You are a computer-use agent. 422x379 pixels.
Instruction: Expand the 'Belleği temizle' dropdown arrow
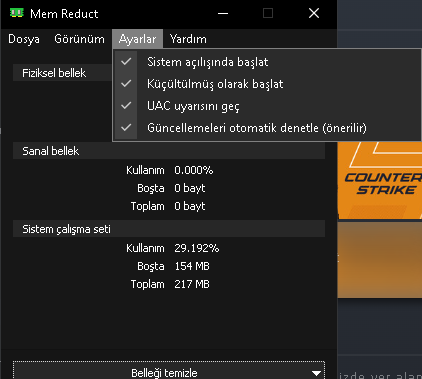(316, 373)
